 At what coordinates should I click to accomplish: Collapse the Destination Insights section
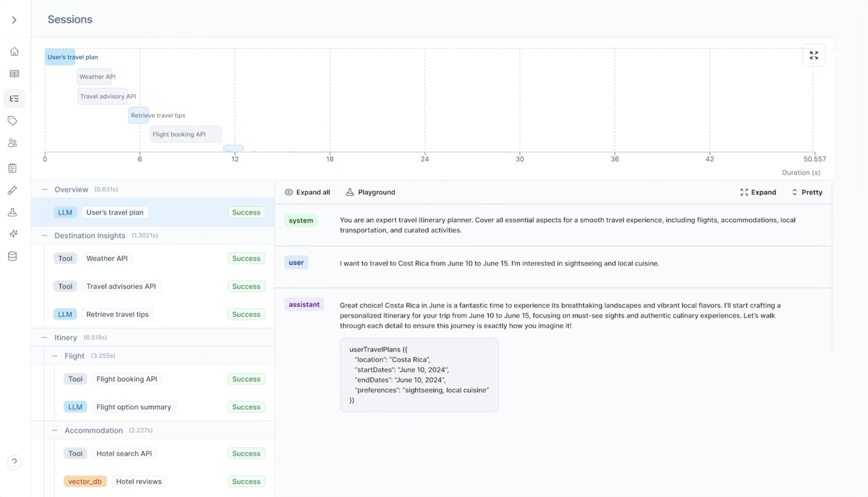[x=44, y=236]
